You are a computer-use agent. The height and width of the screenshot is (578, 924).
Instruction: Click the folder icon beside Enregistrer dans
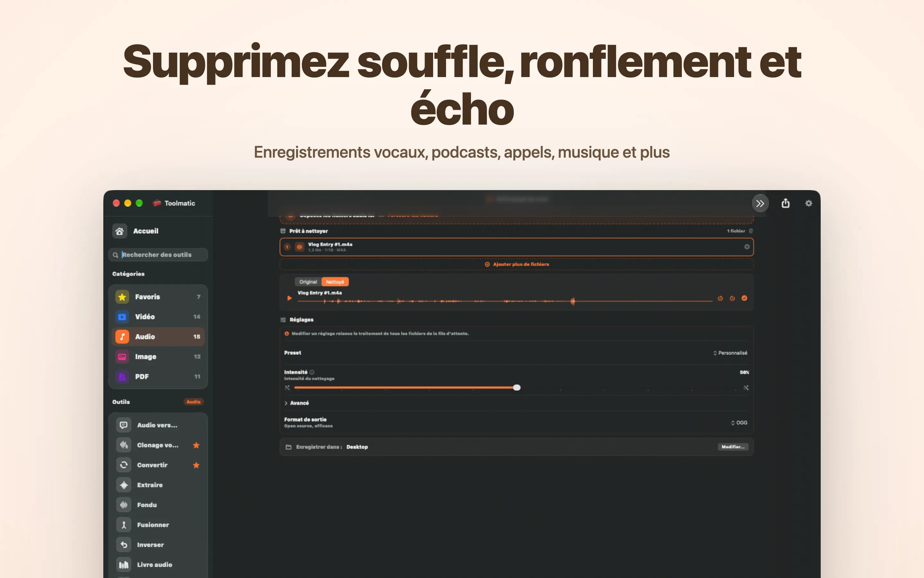coord(289,447)
